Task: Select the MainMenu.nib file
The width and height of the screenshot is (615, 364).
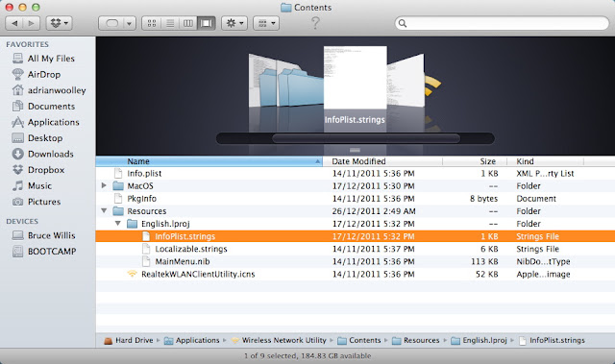Action: pos(356,261)
